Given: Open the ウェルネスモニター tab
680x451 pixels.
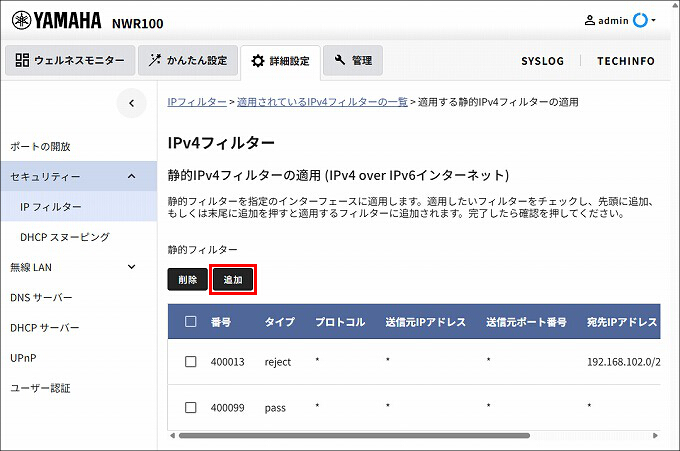Looking at the screenshot, I should pyautogui.click(x=70, y=60).
